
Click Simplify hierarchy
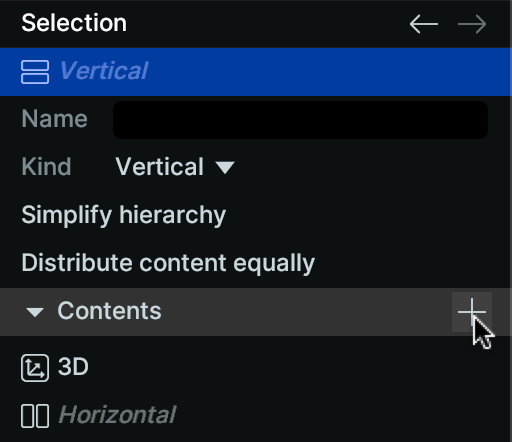[x=124, y=215]
